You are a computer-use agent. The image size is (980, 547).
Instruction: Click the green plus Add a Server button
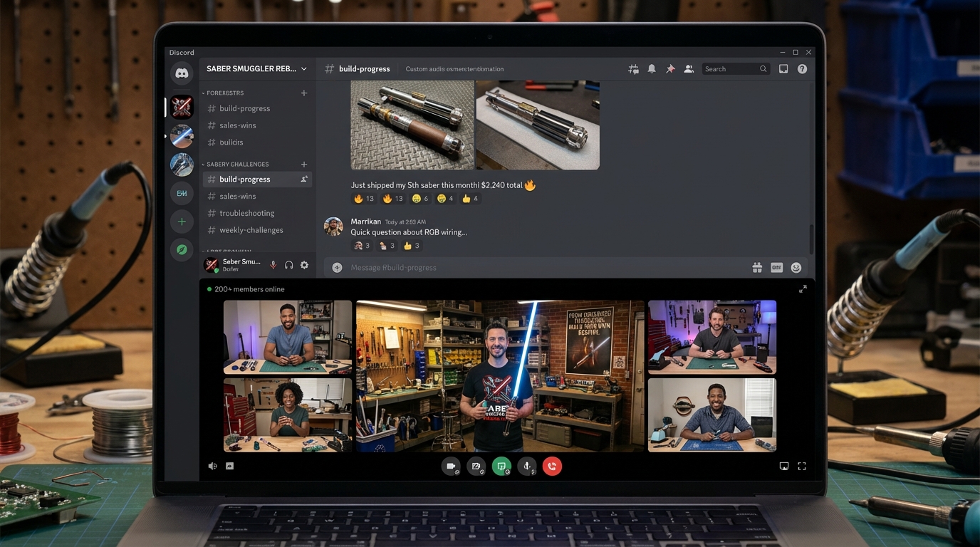[182, 222]
